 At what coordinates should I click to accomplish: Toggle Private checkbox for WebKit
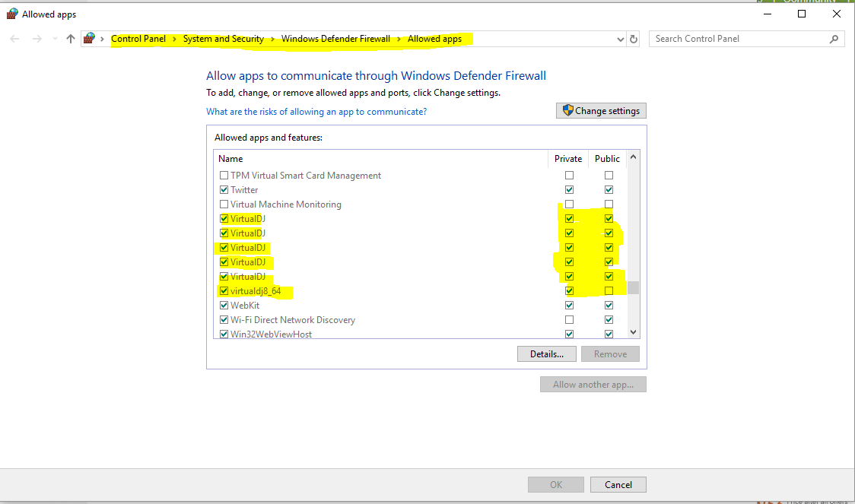click(x=569, y=305)
